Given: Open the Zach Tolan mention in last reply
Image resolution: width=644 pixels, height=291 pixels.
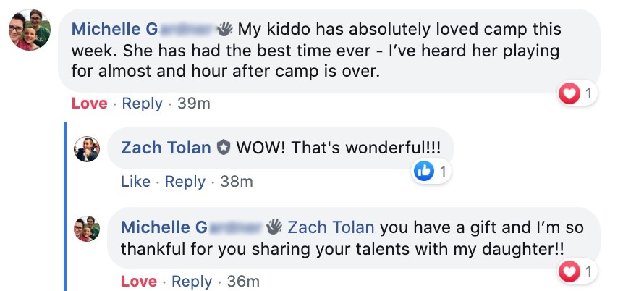Looking at the screenshot, I should [x=331, y=227].
